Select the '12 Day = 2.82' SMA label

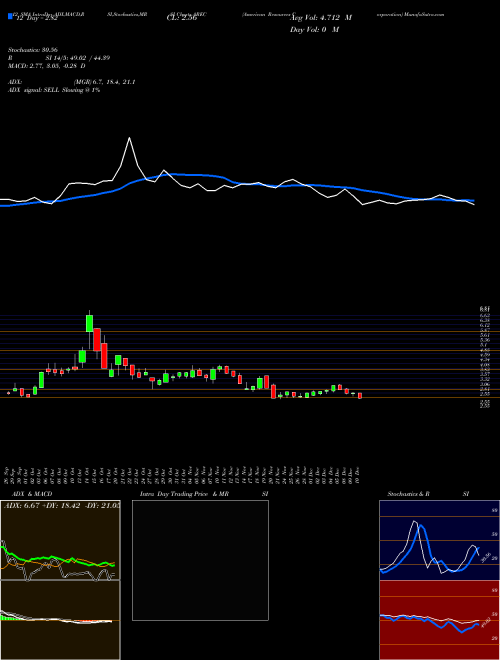pos(36,19)
